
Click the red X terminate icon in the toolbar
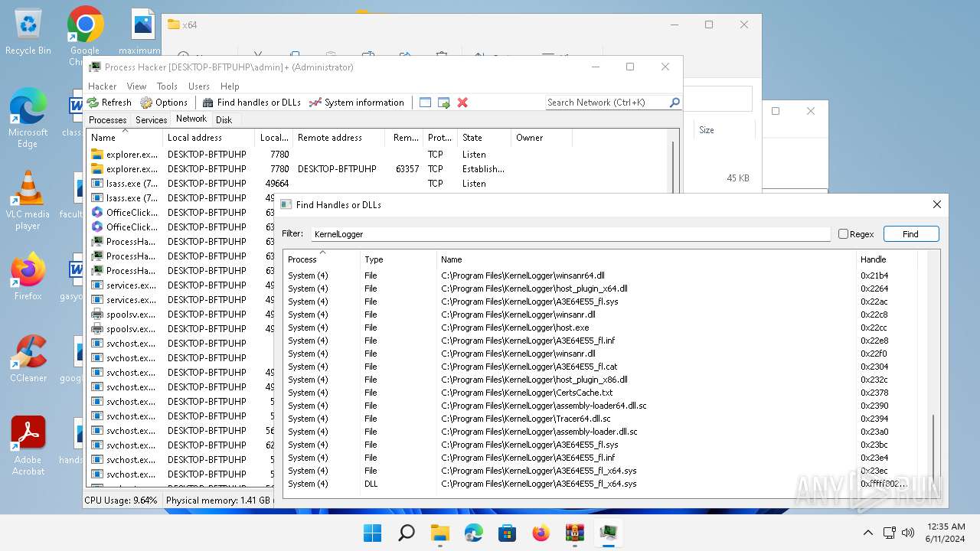[x=462, y=102]
